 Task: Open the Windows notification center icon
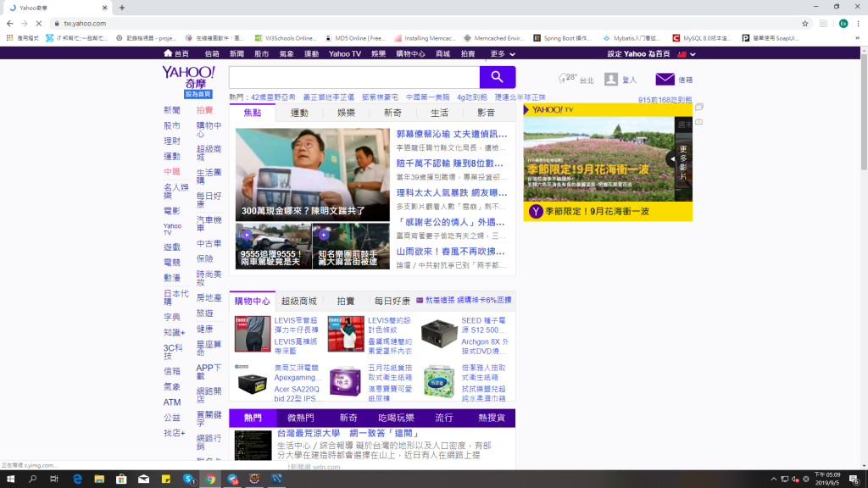pos(854,480)
